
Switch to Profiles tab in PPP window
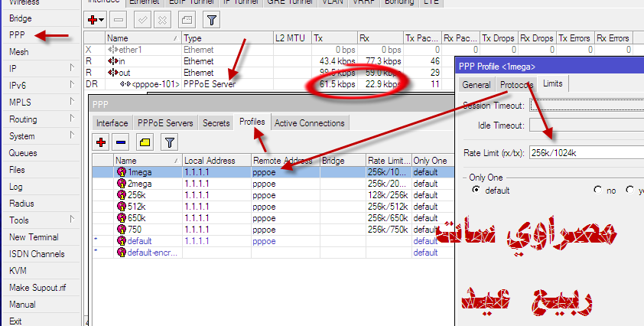(x=252, y=122)
